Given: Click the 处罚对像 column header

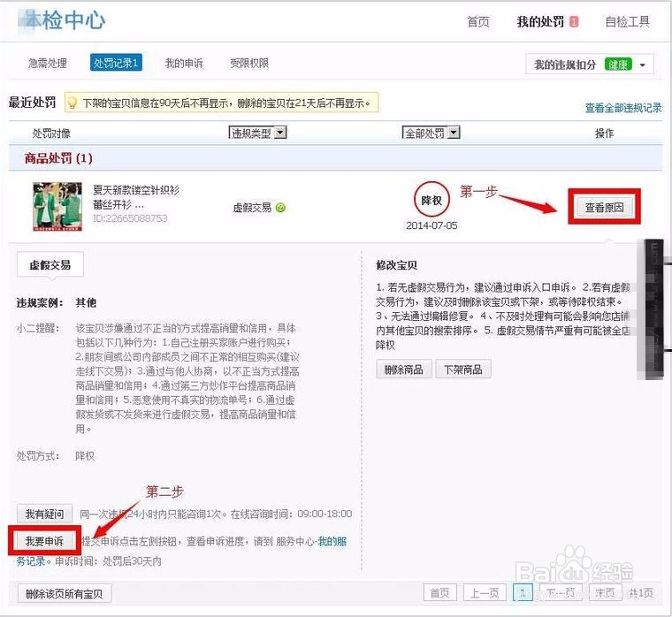Looking at the screenshot, I should click(x=51, y=133).
